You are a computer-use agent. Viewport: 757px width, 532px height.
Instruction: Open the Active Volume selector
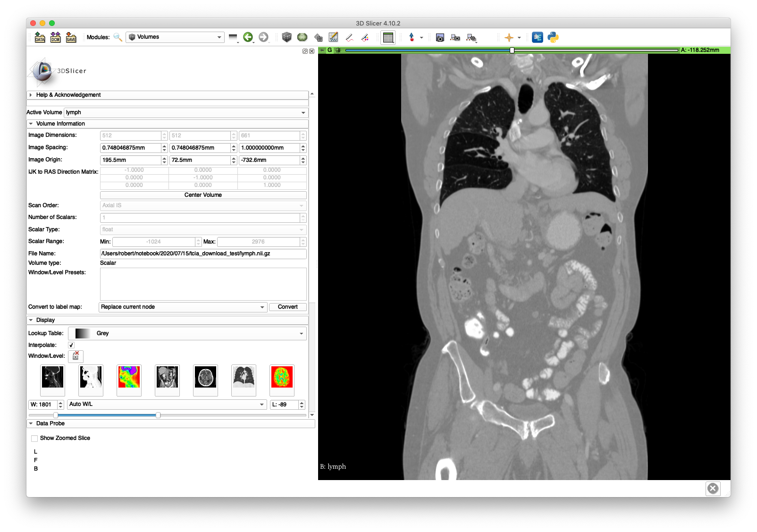click(x=186, y=112)
